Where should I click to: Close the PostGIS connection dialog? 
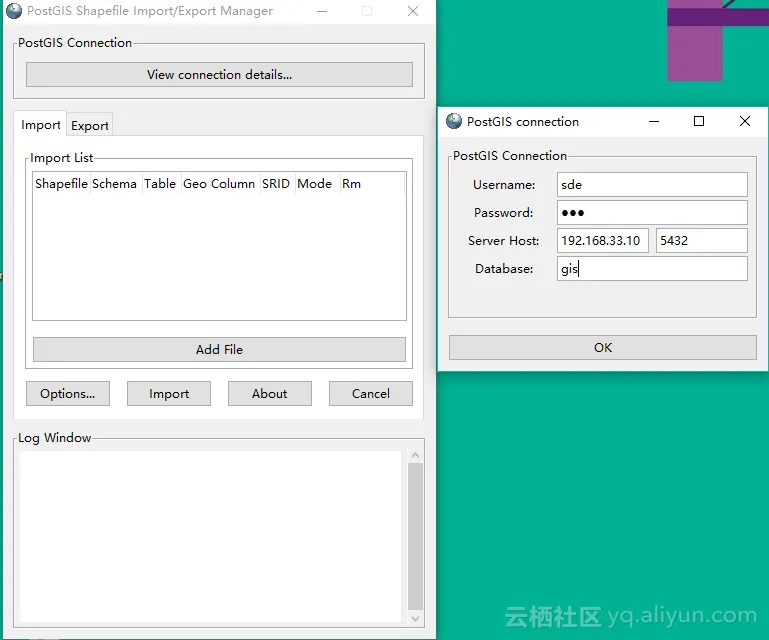coord(744,121)
